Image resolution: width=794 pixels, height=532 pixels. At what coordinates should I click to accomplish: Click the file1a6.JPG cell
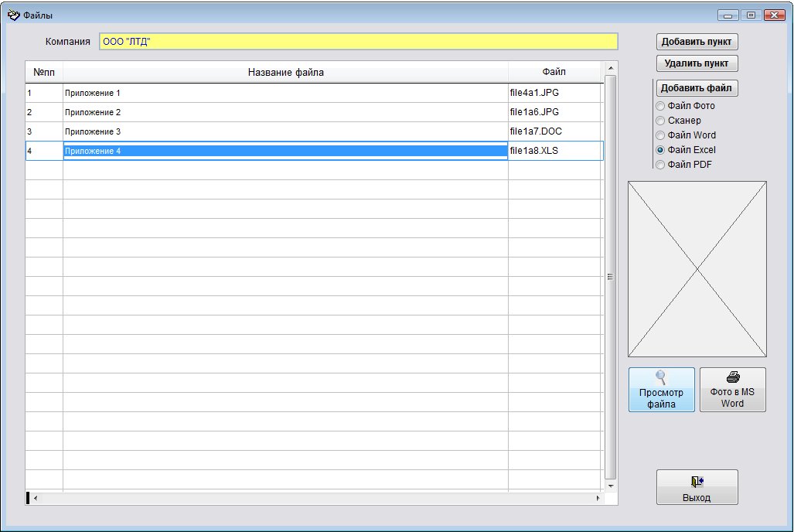[556, 112]
